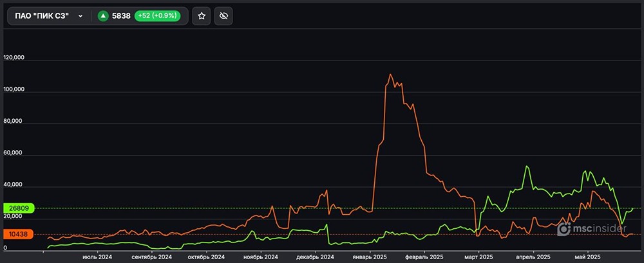
Task: Click the январь 2025 axis label
Action: [370, 257]
